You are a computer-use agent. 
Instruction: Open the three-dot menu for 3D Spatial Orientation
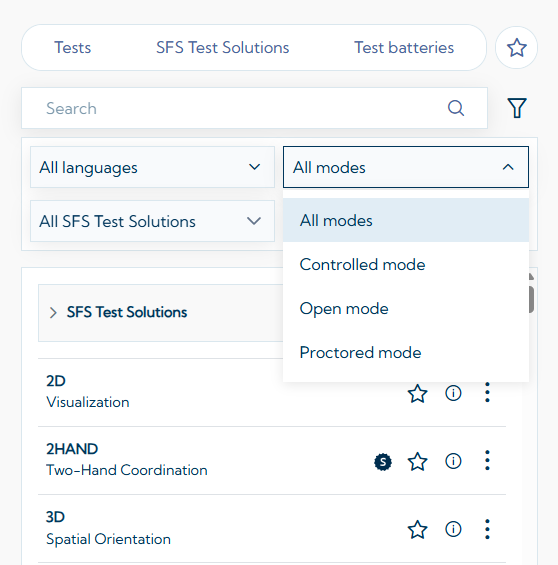click(x=487, y=529)
